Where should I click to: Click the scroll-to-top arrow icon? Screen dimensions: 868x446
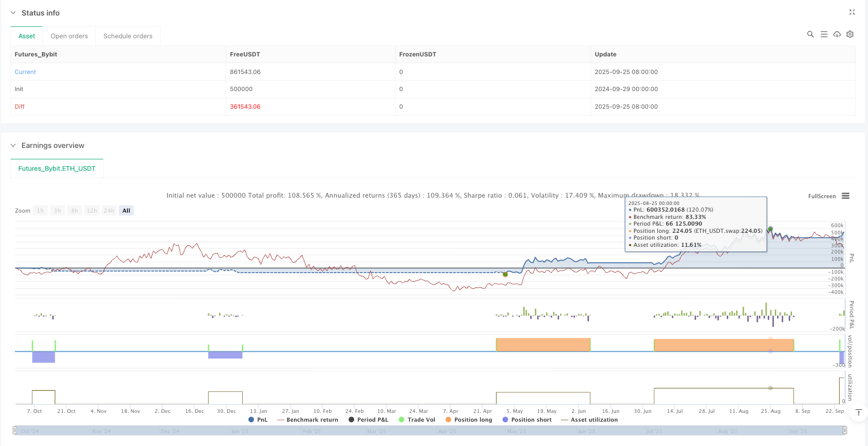(859, 412)
